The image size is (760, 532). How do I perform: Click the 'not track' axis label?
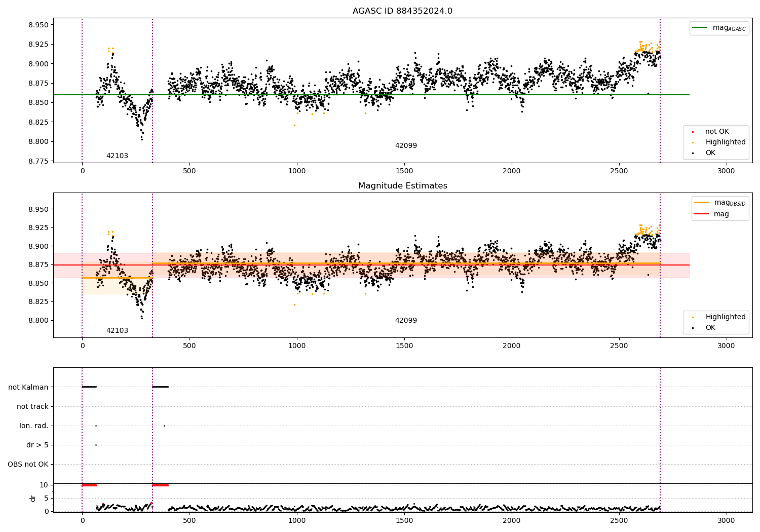tap(32, 406)
